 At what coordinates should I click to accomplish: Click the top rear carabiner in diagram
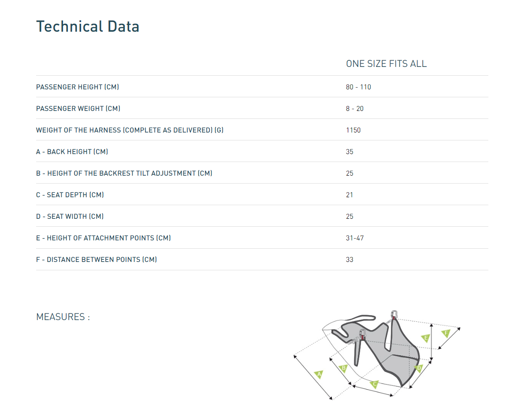click(394, 315)
